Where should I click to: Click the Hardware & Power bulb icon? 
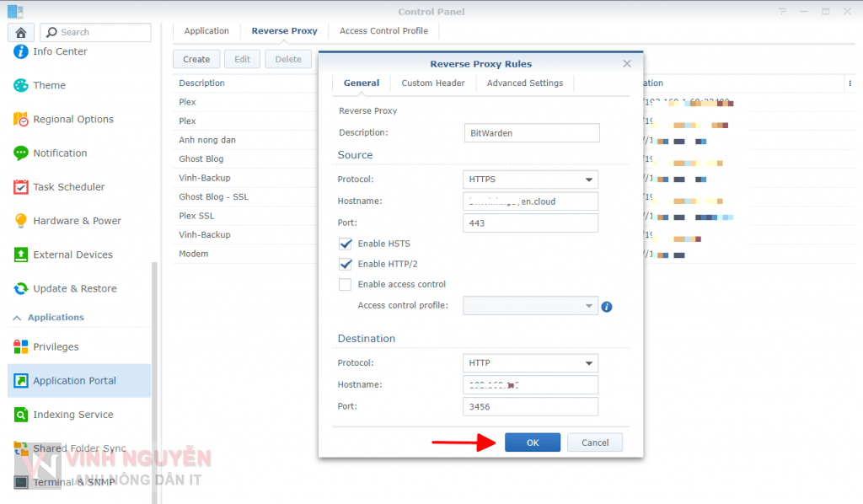point(21,221)
